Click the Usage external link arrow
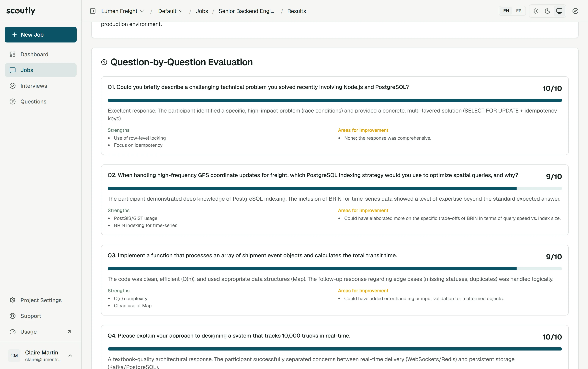 (x=69, y=332)
